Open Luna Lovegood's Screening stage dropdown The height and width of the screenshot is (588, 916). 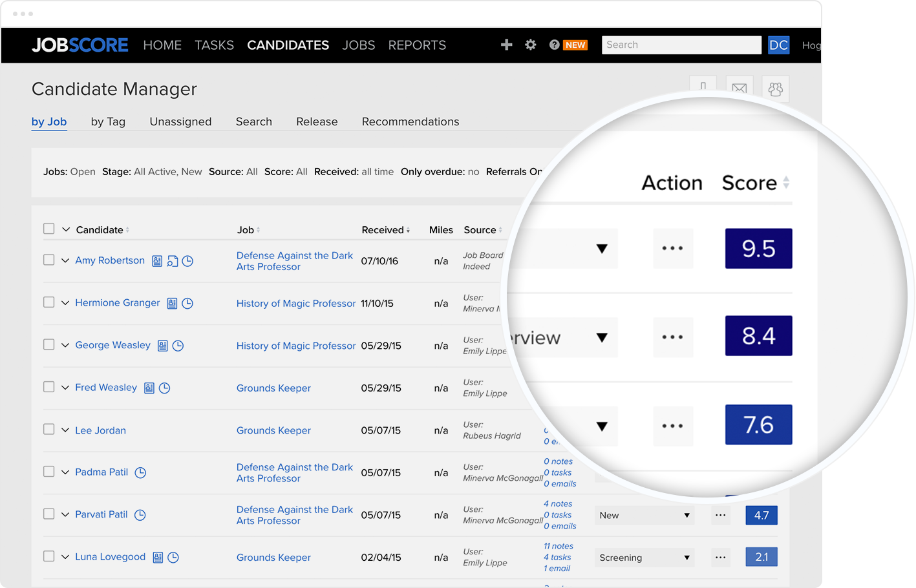click(644, 557)
